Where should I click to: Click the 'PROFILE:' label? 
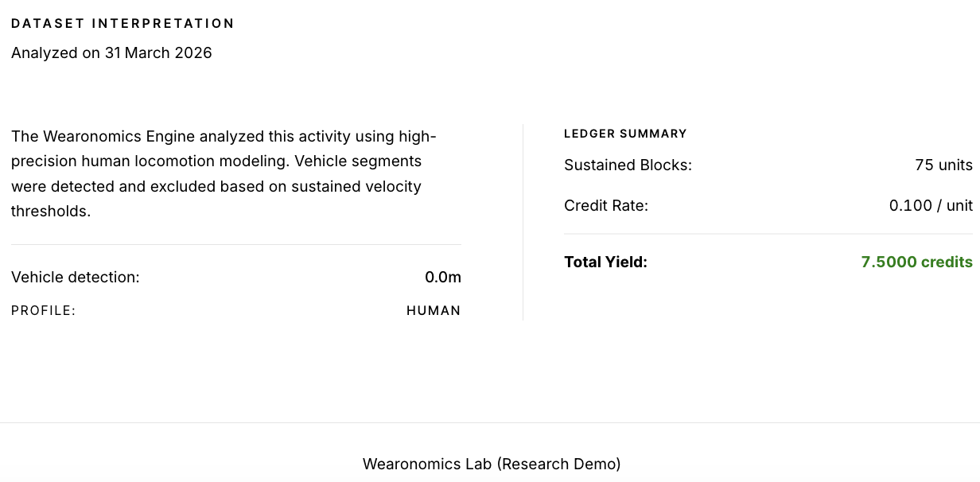[43, 310]
